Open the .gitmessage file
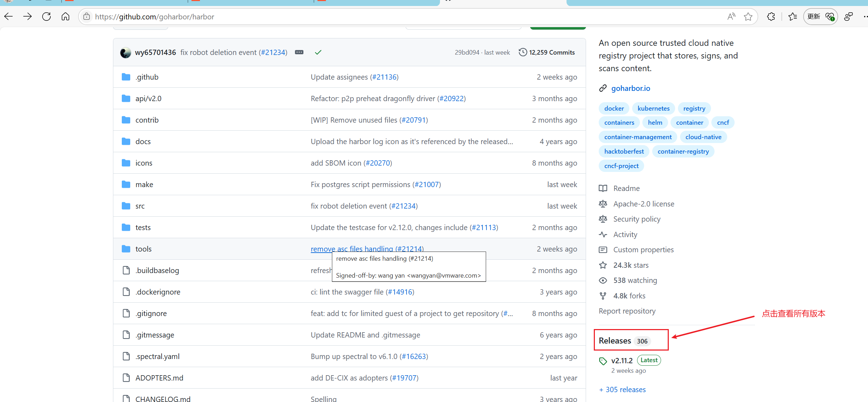 (x=155, y=335)
